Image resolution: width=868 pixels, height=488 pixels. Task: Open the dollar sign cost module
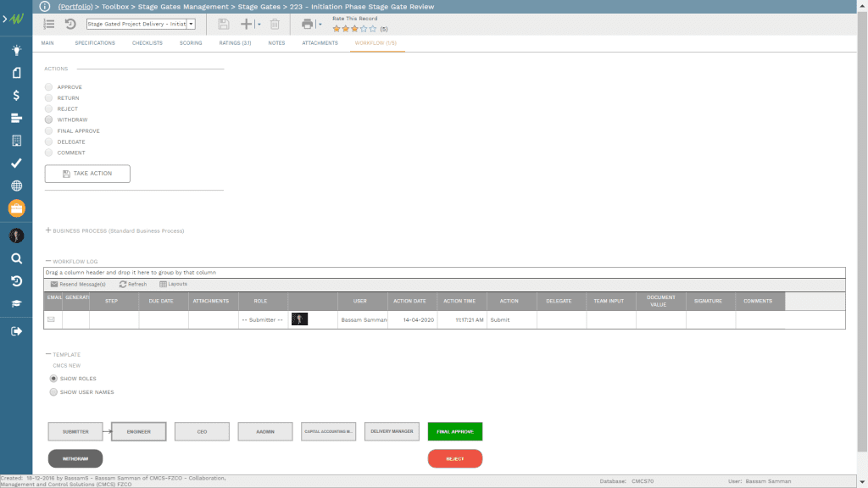(x=16, y=95)
